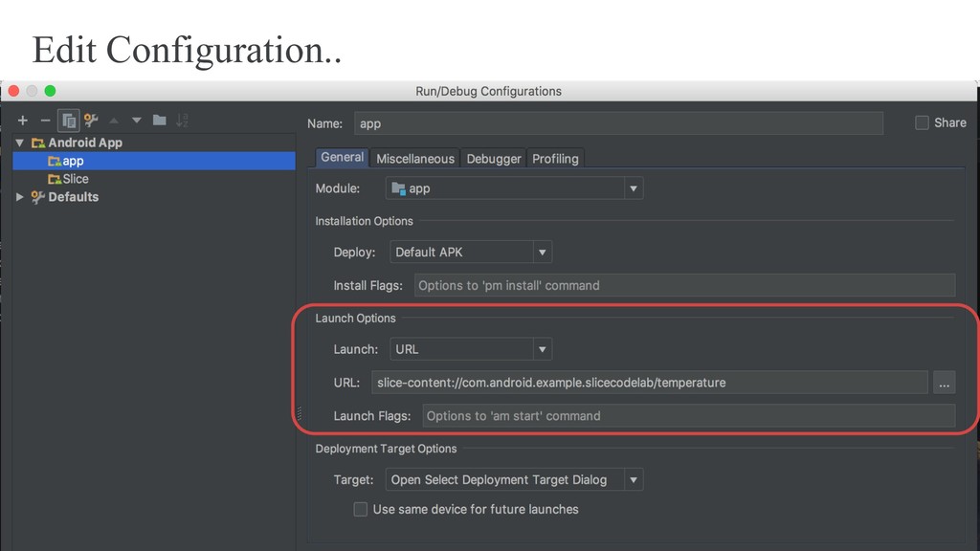Switch to the Debugger tab
This screenshot has width=980, height=551.
(494, 159)
